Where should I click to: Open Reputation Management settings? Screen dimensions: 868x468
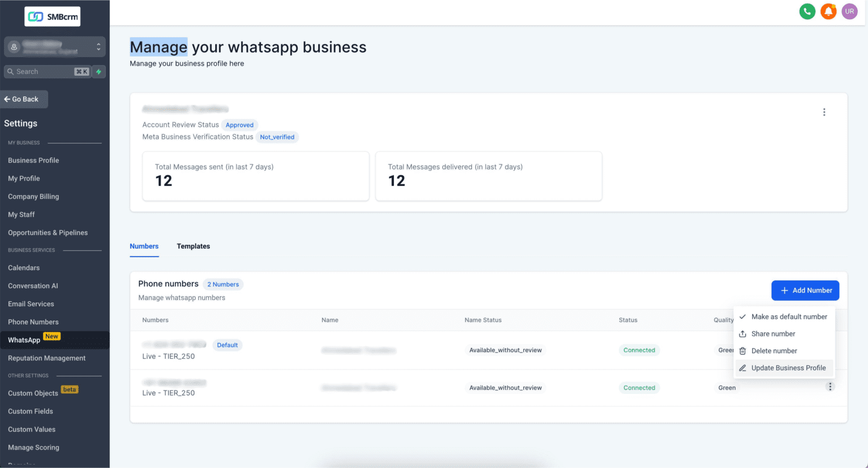[47, 358]
